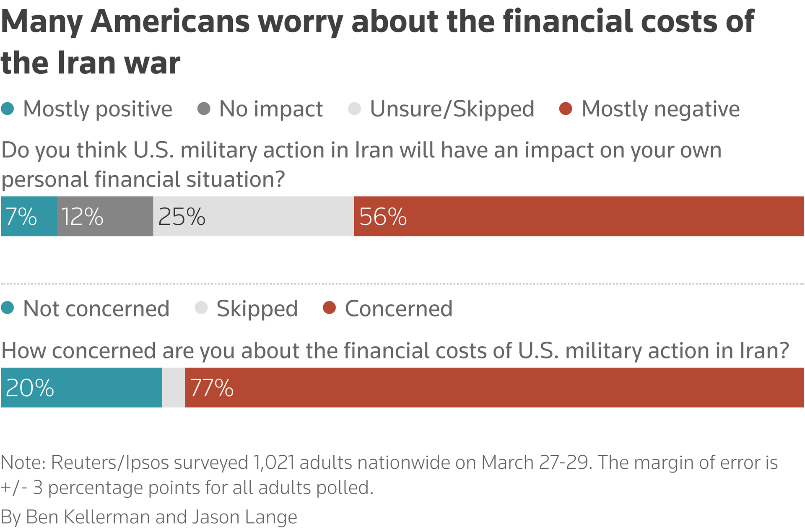Select the 56% red bar segment
This screenshot has width=805, height=532.
[579, 216]
